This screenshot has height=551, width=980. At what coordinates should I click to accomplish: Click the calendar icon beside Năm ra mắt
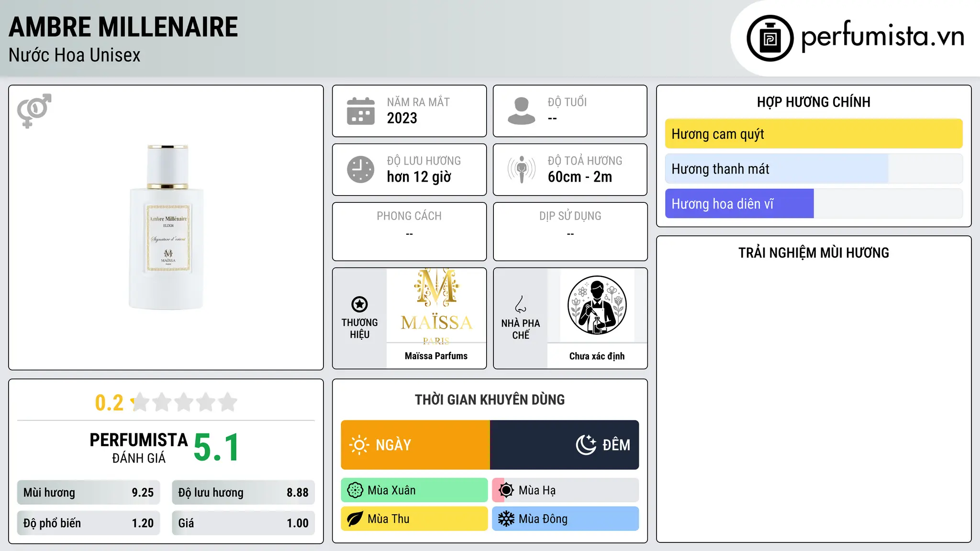point(361,111)
